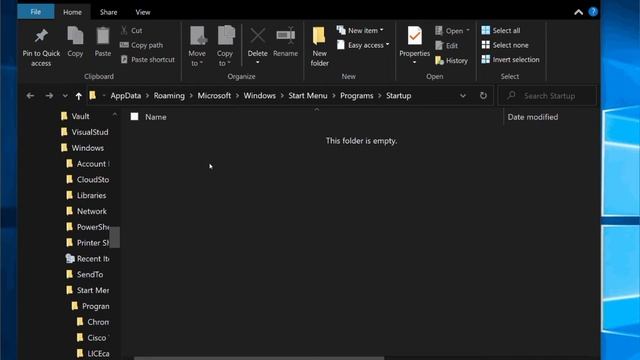Open the Move to menu
The image size is (640, 360).
click(x=197, y=46)
